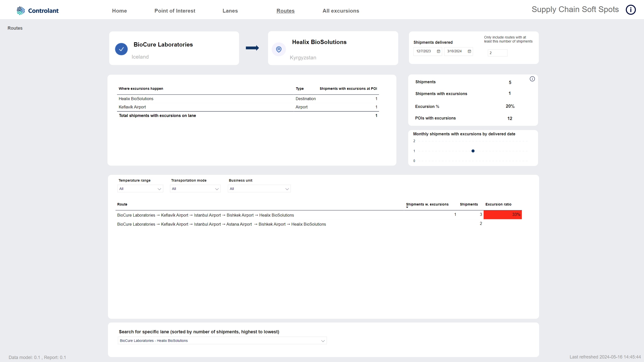Go to the Home tab
Screen dimensions: 644x362
tap(119, 11)
